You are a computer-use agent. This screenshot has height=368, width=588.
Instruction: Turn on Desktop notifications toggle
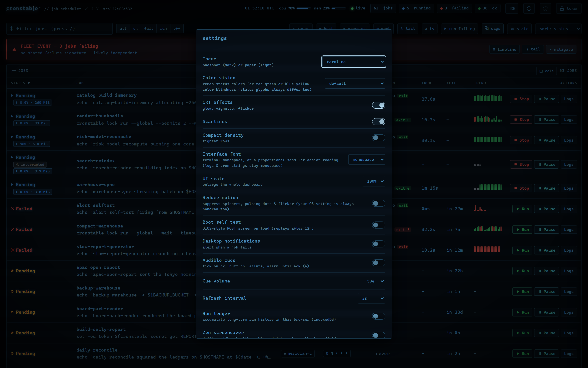(x=379, y=244)
